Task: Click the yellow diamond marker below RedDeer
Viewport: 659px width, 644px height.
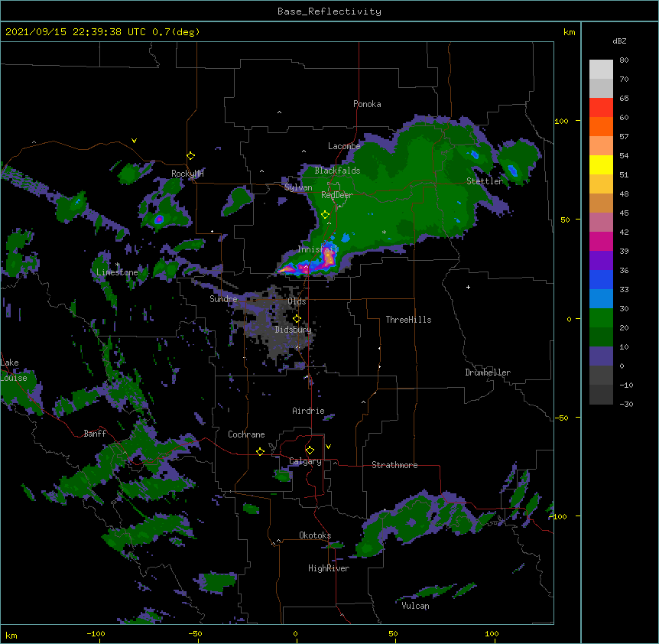Action: coord(326,215)
